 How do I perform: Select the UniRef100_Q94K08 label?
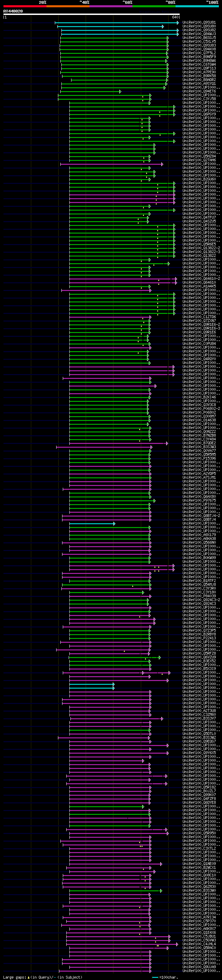point(199,49)
